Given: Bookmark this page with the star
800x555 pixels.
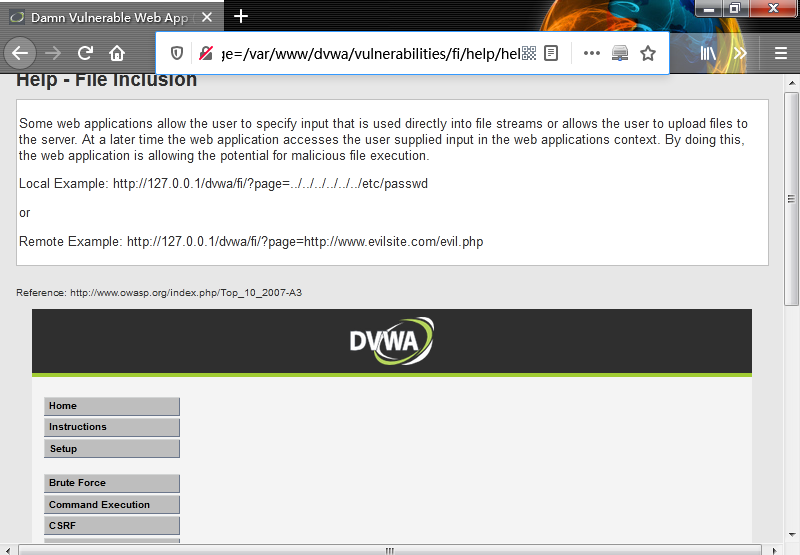Looking at the screenshot, I should [648, 53].
